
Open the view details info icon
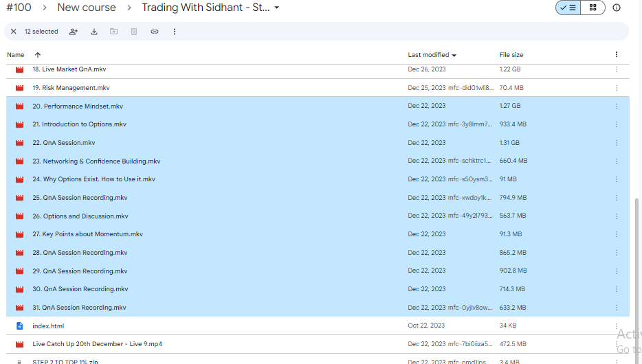pos(616,8)
